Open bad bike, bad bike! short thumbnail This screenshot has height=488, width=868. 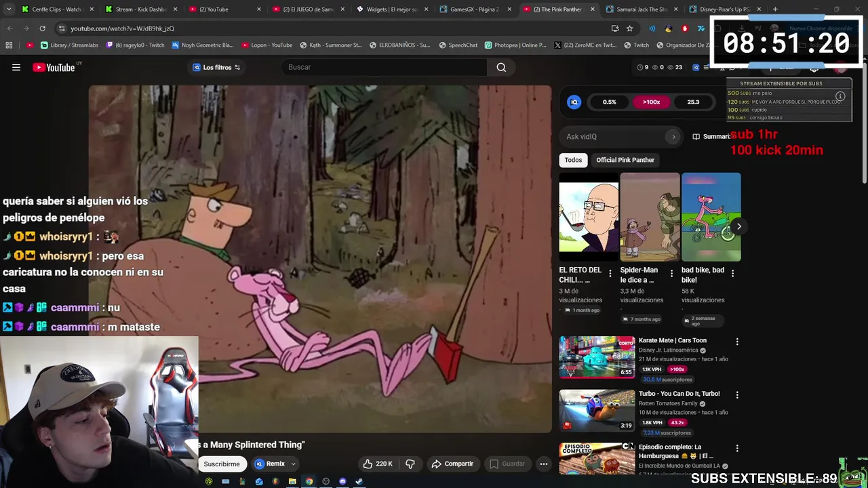711,217
